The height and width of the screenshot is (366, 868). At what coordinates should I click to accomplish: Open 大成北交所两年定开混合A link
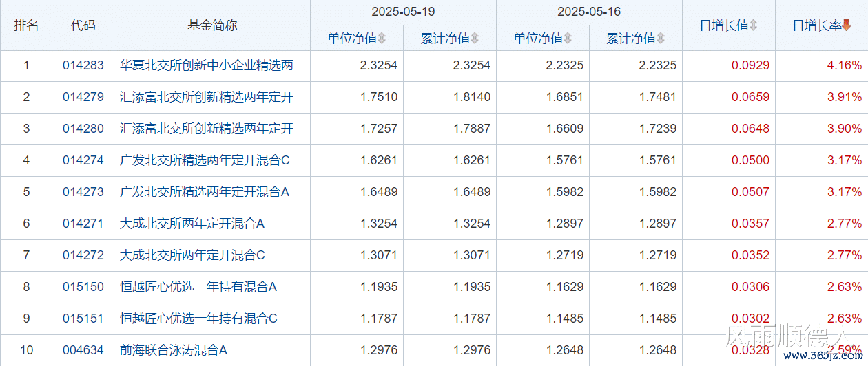pyautogui.click(x=192, y=224)
